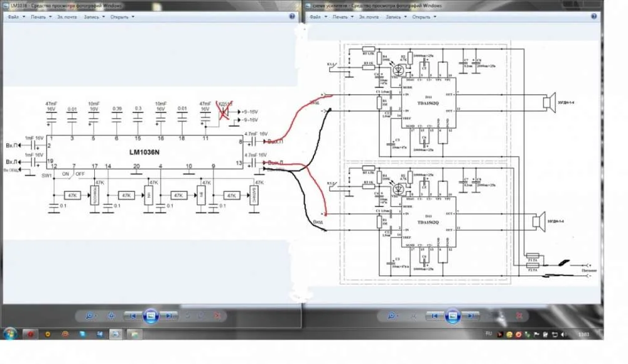Click the volume speaker tray icon
Screen dimensions: 628x364
(x=563, y=334)
